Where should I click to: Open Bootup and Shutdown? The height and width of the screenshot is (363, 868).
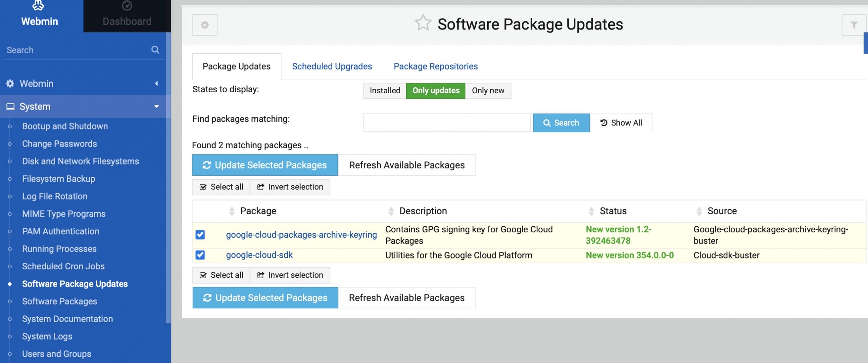[x=65, y=126]
